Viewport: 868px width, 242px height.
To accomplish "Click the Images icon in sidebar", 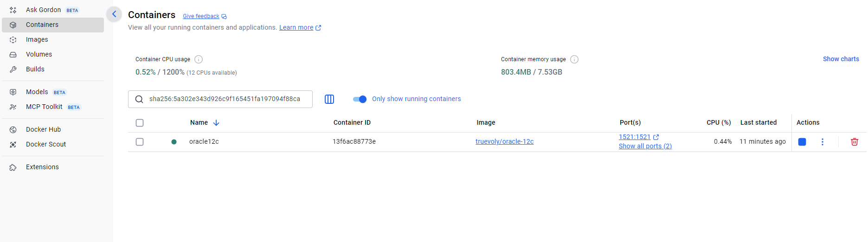I will tap(13, 40).
